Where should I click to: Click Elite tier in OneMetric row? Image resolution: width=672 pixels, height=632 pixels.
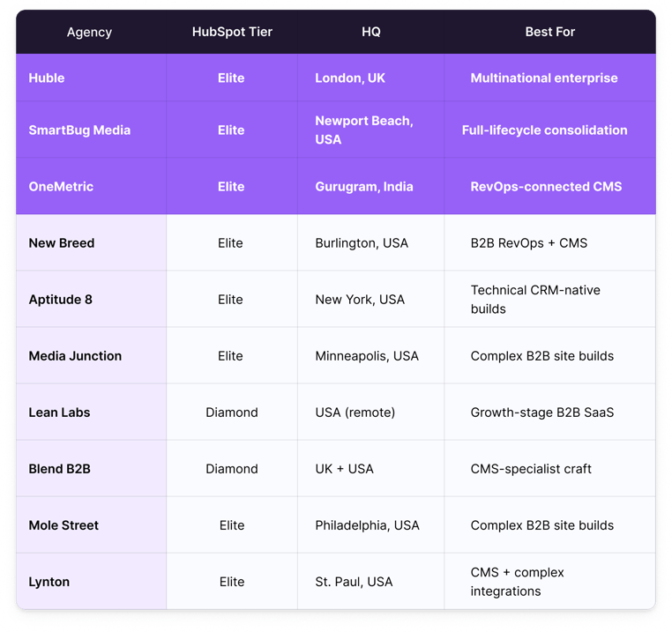click(231, 187)
